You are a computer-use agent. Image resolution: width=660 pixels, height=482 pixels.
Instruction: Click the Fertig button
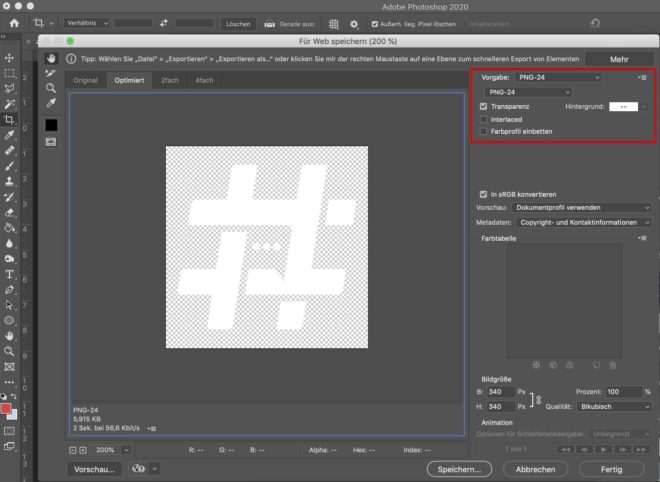[611, 469]
